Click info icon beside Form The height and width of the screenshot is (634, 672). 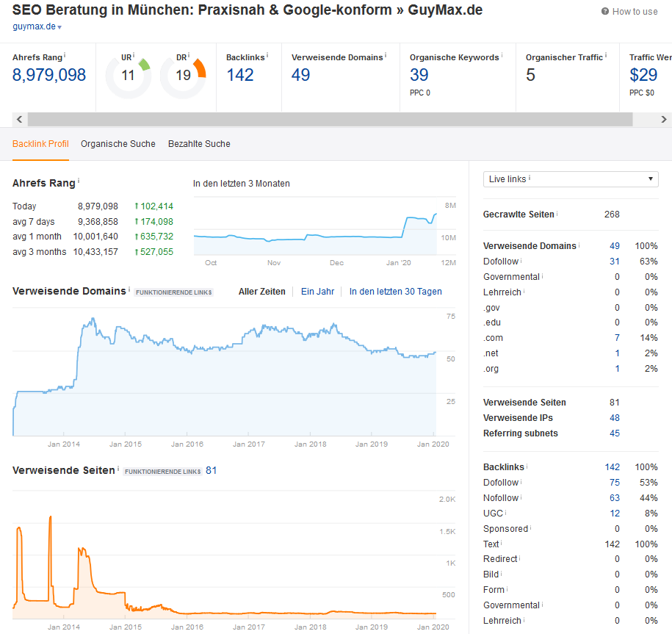[x=507, y=588]
